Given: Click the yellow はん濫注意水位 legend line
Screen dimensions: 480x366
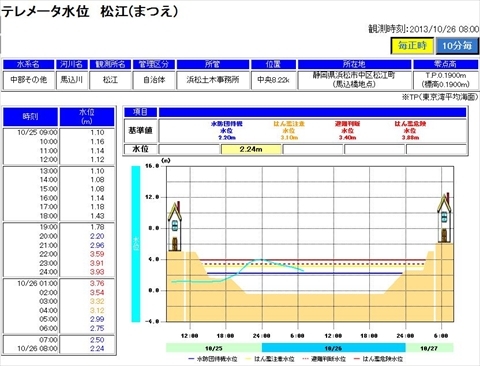Looking at the screenshot, I should (x=248, y=359).
